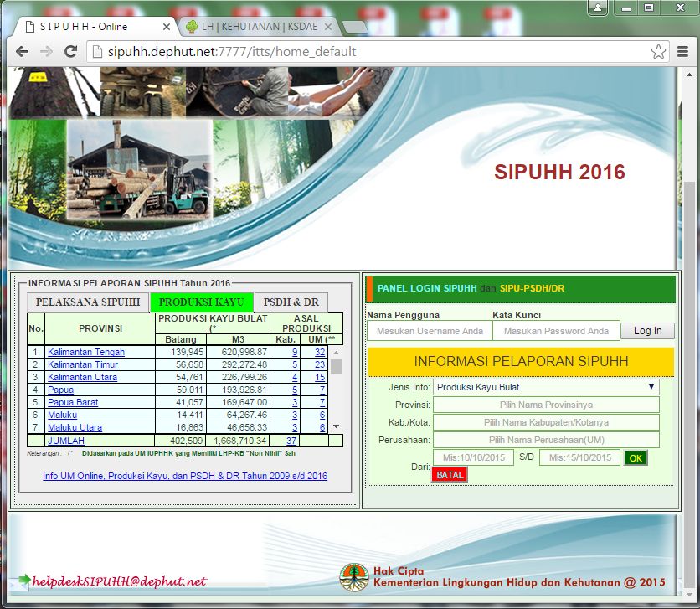Click the Dari start date field

[474, 457]
